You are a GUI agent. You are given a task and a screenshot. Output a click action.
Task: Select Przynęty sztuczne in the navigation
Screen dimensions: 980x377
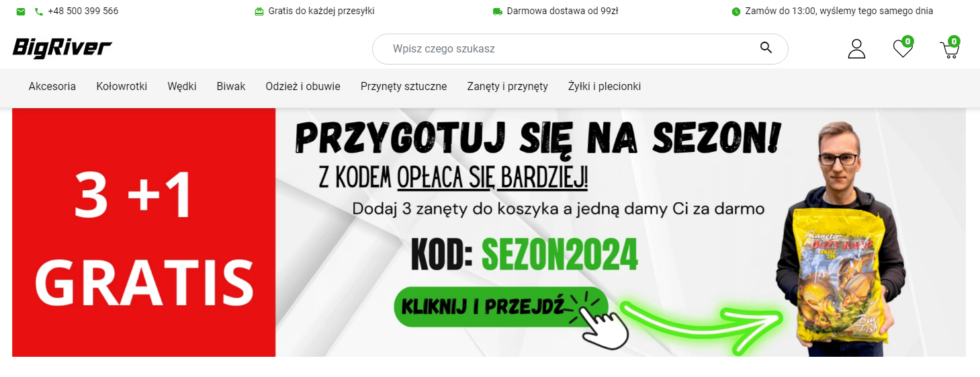point(404,87)
